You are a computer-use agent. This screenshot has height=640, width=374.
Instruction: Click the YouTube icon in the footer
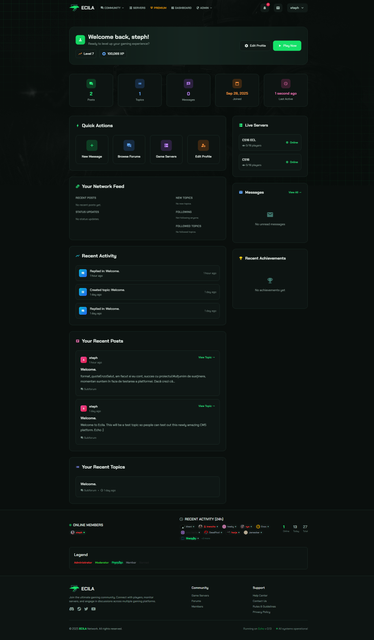pyautogui.click(x=94, y=609)
